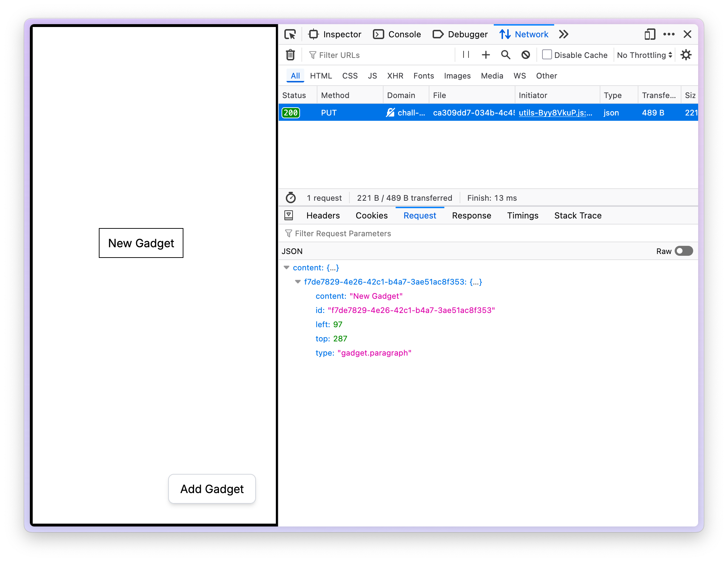The height and width of the screenshot is (562, 728).
Task: Show more devtools tabs chevron
Action: pyautogui.click(x=563, y=34)
